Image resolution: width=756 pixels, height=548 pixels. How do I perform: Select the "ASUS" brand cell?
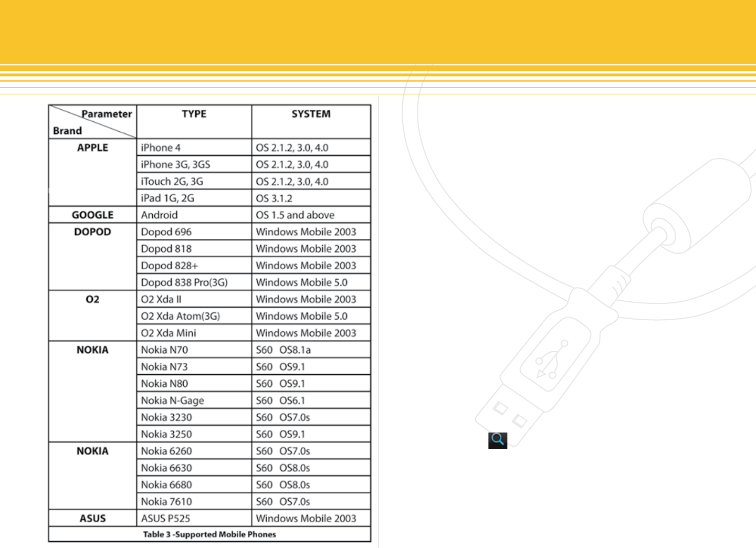93,518
